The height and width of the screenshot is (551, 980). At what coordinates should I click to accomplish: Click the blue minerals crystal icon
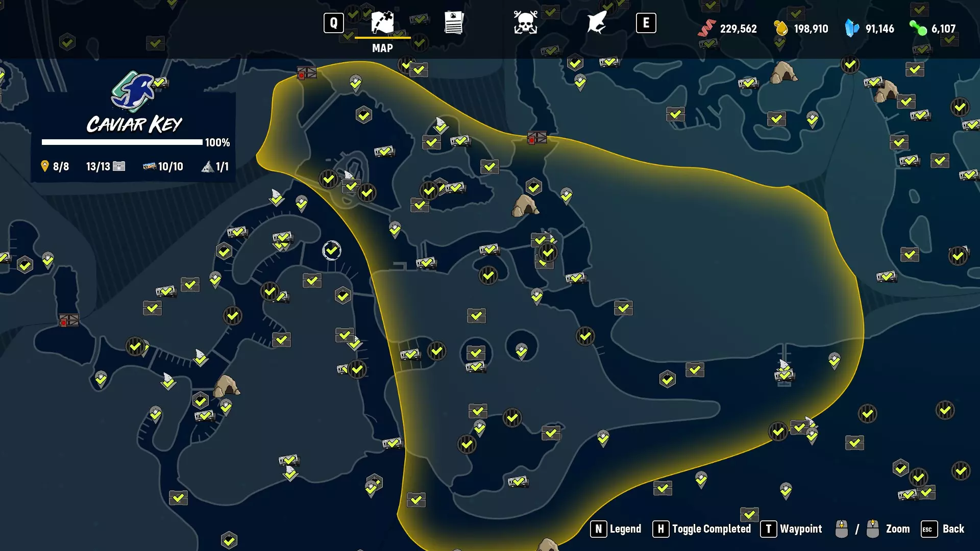click(851, 29)
